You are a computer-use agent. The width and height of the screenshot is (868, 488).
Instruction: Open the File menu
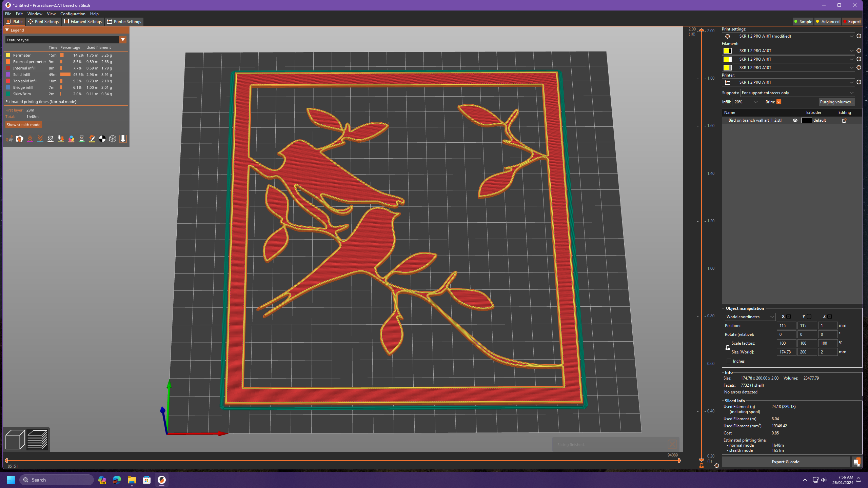(x=8, y=14)
